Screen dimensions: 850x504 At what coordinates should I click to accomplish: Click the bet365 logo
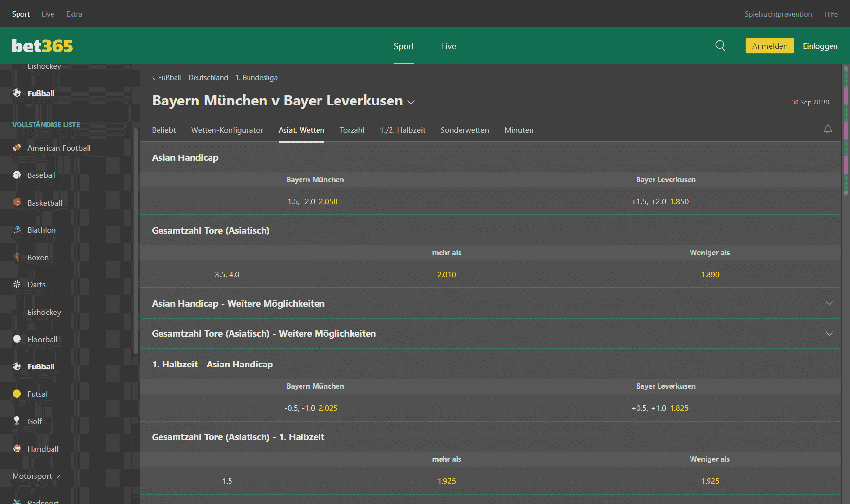[42, 46]
